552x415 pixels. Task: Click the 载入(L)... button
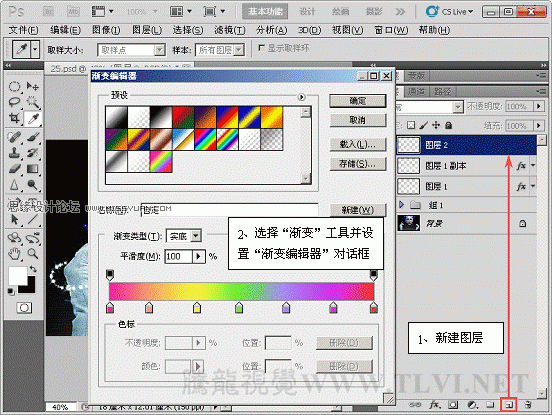point(358,144)
